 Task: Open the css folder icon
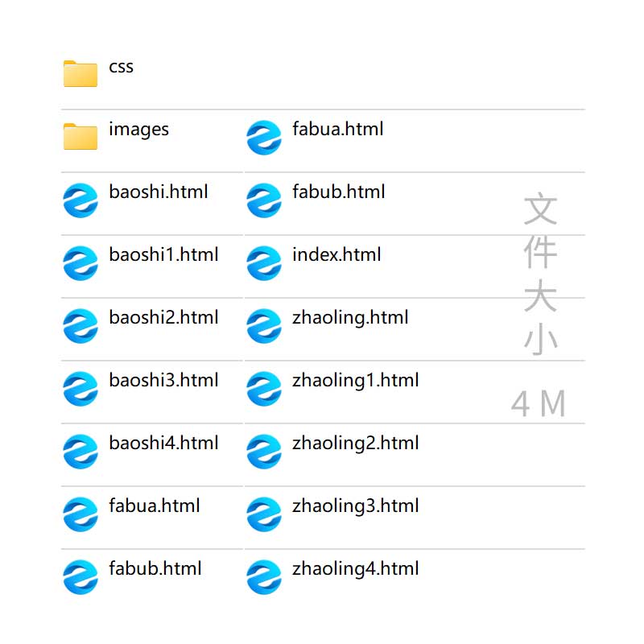point(80,73)
